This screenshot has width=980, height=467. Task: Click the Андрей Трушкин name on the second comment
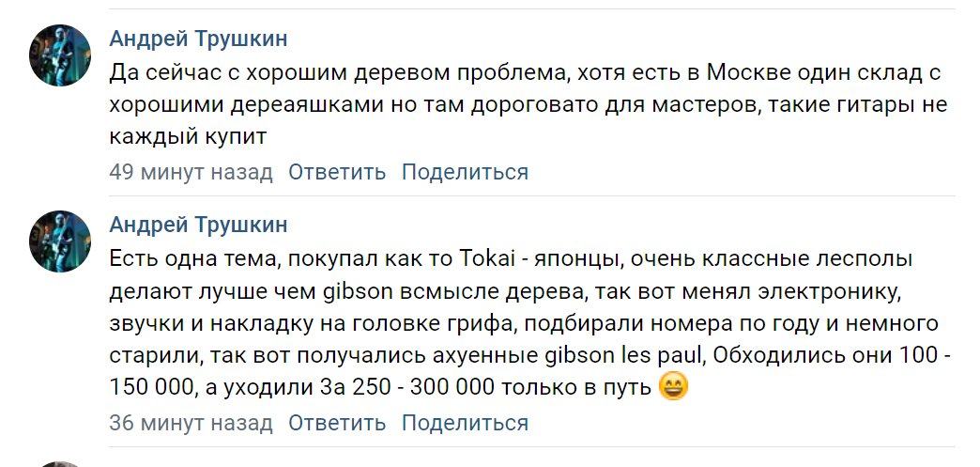point(198,225)
